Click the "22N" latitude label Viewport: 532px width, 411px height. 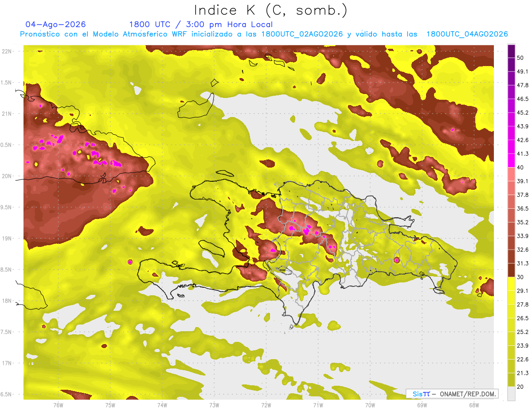point(8,51)
